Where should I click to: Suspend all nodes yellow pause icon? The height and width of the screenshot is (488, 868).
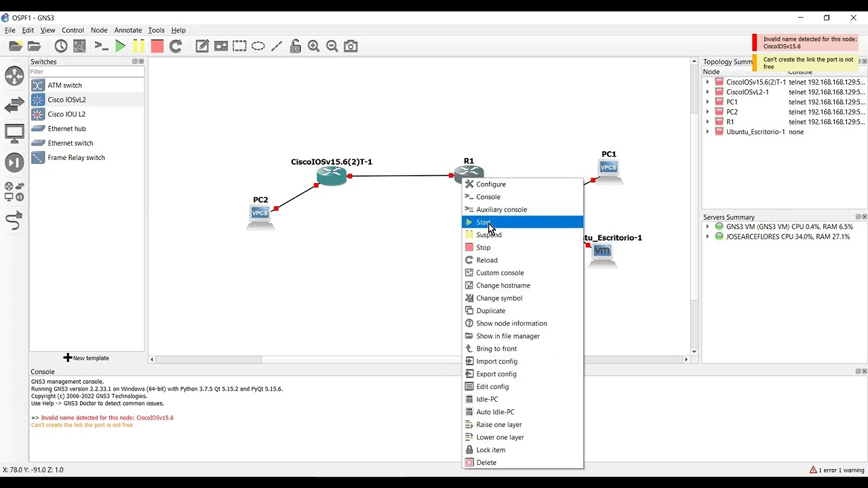point(138,46)
